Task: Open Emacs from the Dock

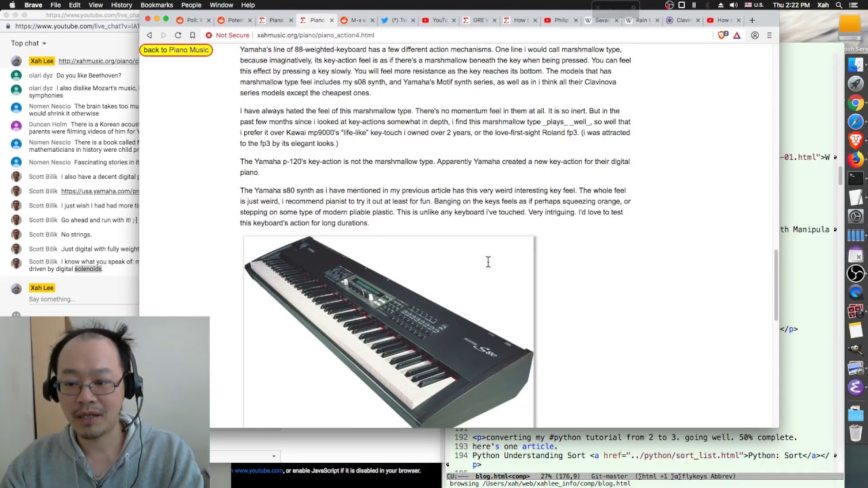Action: point(856,387)
